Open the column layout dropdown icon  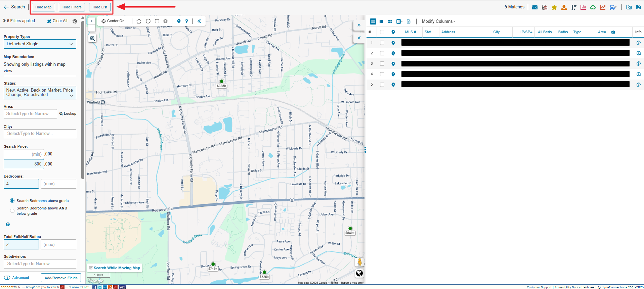[399, 21]
